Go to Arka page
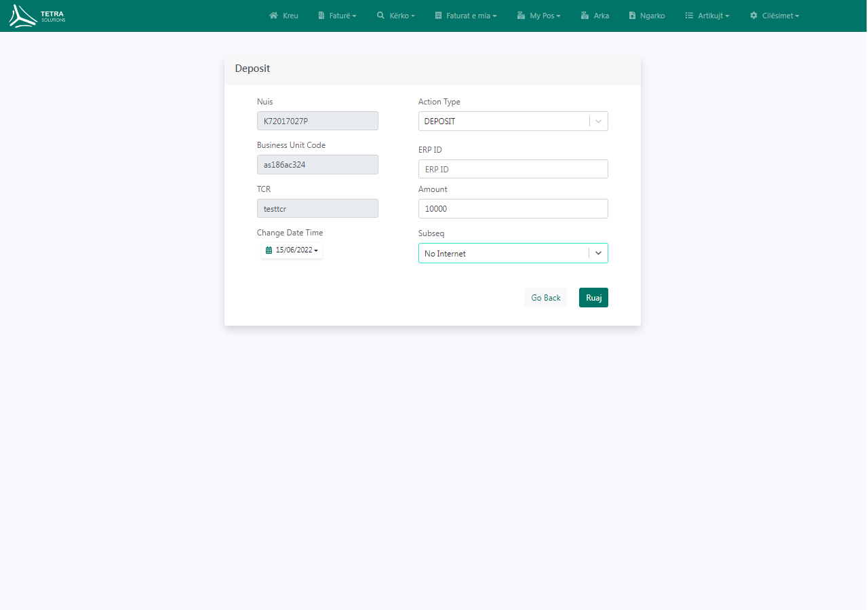This screenshot has width=868, height=610. point(595,16)
